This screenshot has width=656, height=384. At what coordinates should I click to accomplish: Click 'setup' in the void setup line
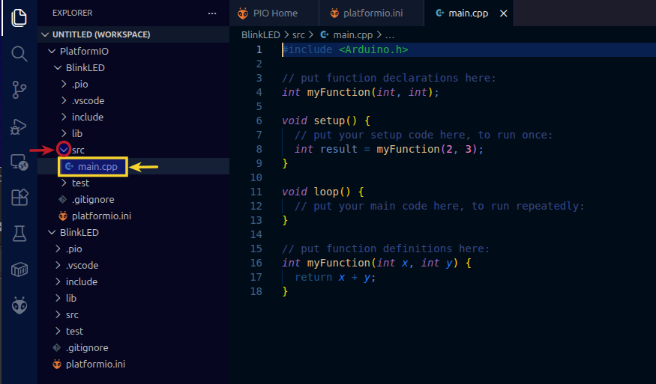329,121
